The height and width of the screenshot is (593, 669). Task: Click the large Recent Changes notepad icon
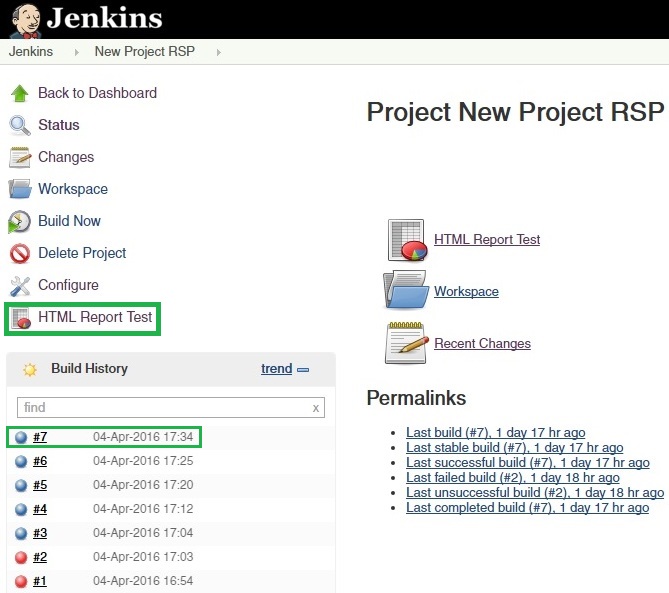click(x=407, y=343)
